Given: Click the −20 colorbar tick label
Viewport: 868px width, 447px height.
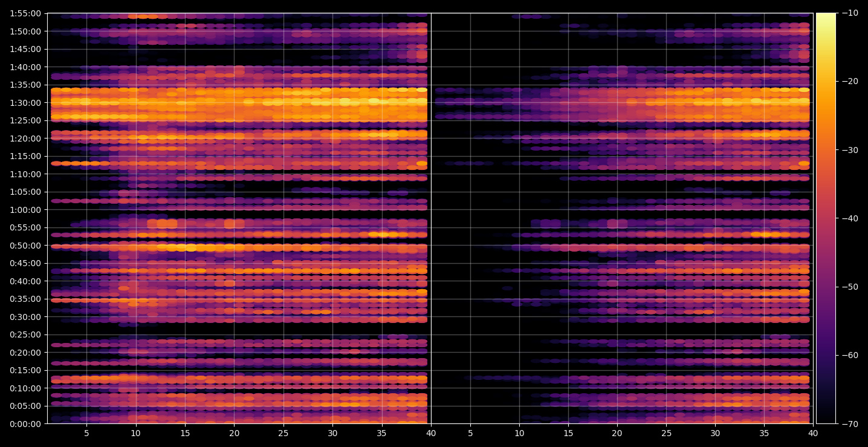Looking at the screenshot, I should pos(850,82).
